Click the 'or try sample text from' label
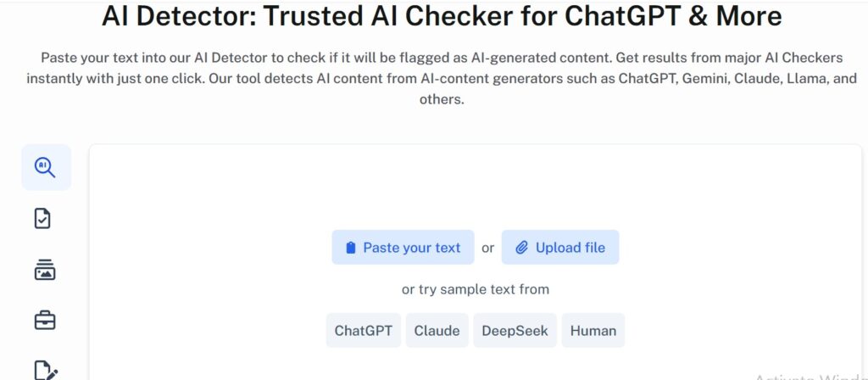The height and width of the screenshot is (380, 868). click(475, 289)
